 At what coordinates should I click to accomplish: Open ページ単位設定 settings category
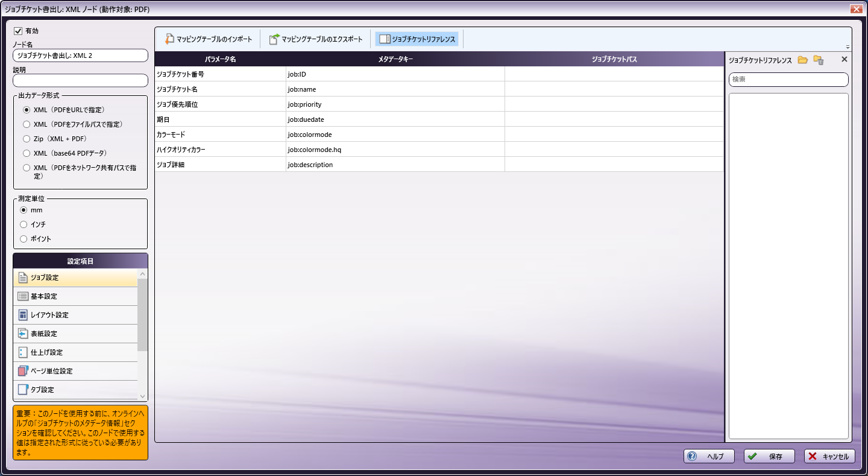(x=75, y=371)
